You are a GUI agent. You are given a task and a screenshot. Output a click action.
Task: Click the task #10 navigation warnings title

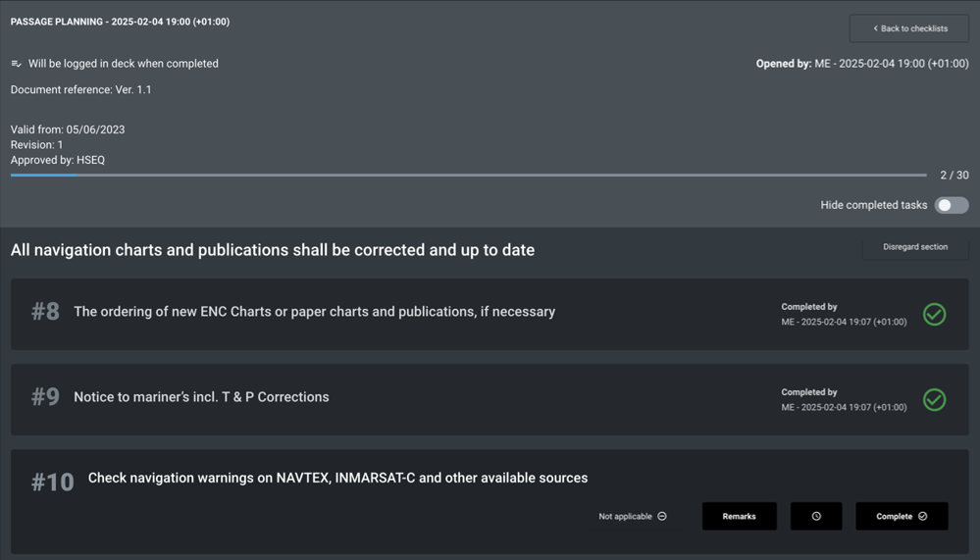337,479
